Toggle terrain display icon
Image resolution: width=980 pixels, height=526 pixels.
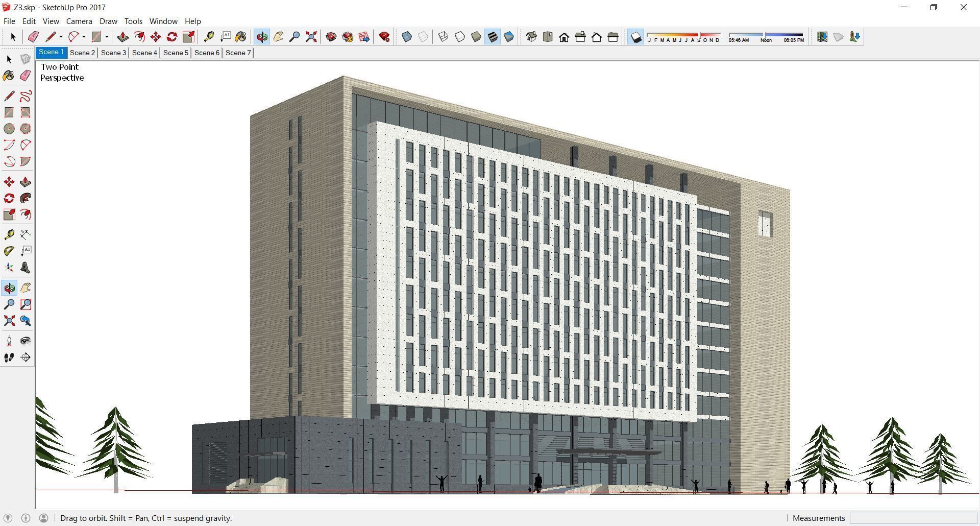[x=839, y=37]
